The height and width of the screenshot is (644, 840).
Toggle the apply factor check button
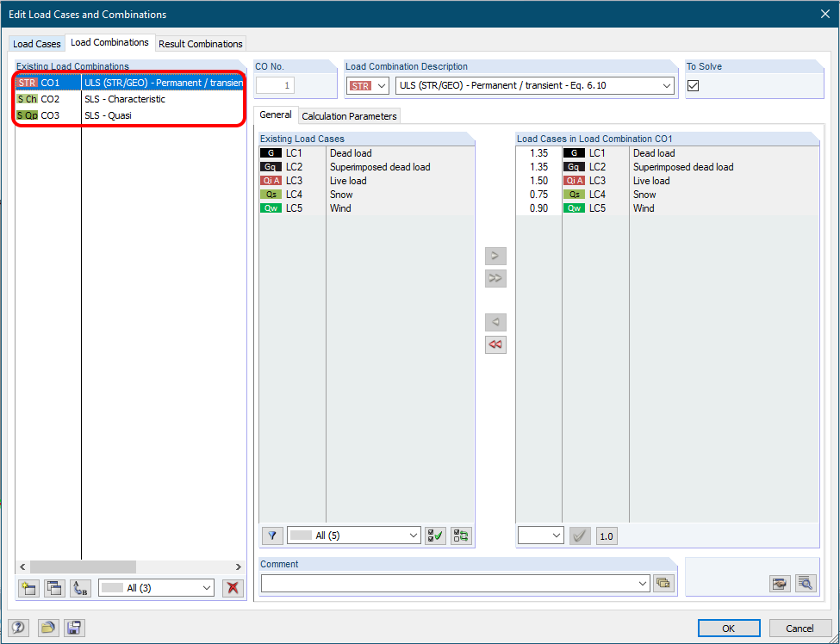(579, 536)
